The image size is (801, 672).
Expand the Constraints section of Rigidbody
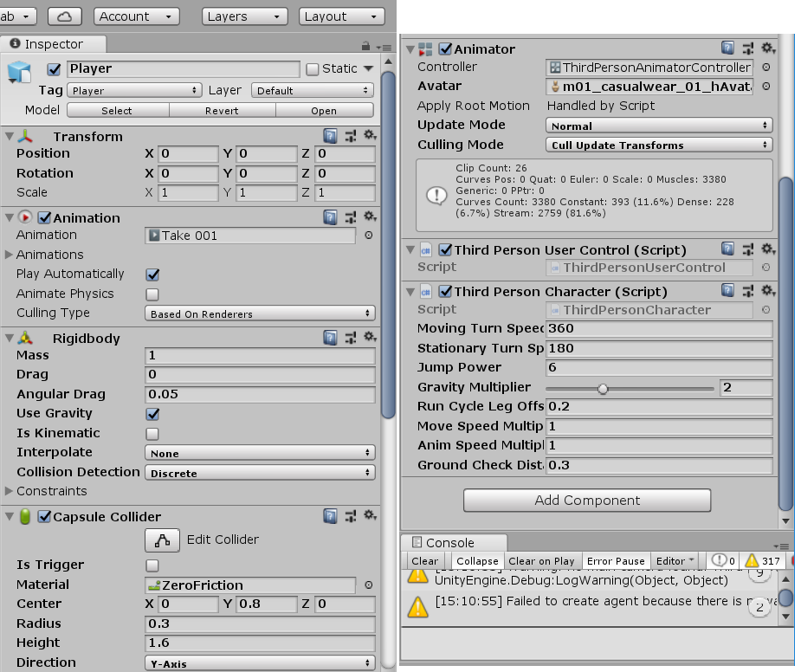(10, 492)
